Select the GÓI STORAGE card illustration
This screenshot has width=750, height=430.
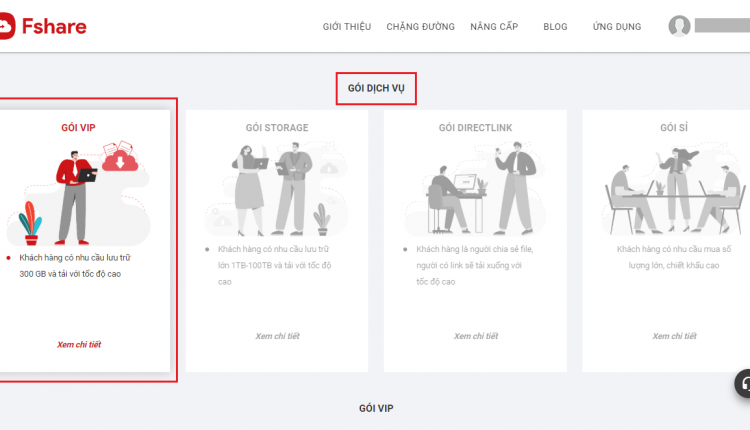click(277, 188)
